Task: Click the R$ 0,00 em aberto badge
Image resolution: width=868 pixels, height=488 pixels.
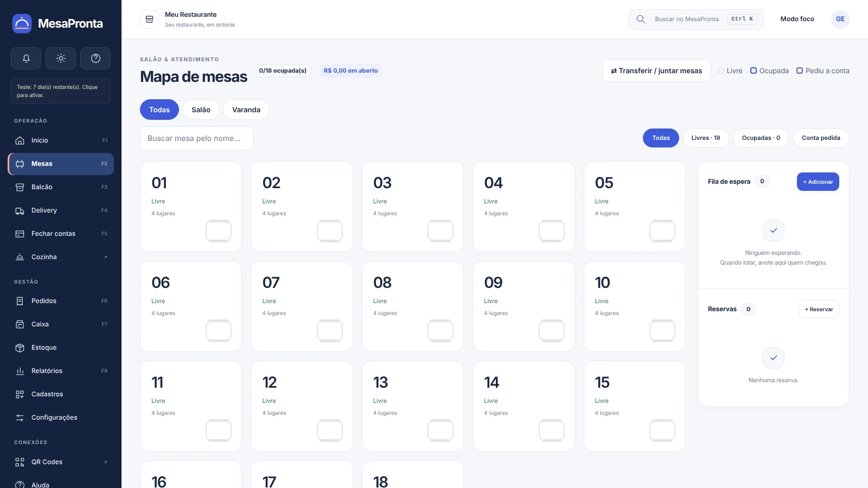Action: tap(350, 70)
